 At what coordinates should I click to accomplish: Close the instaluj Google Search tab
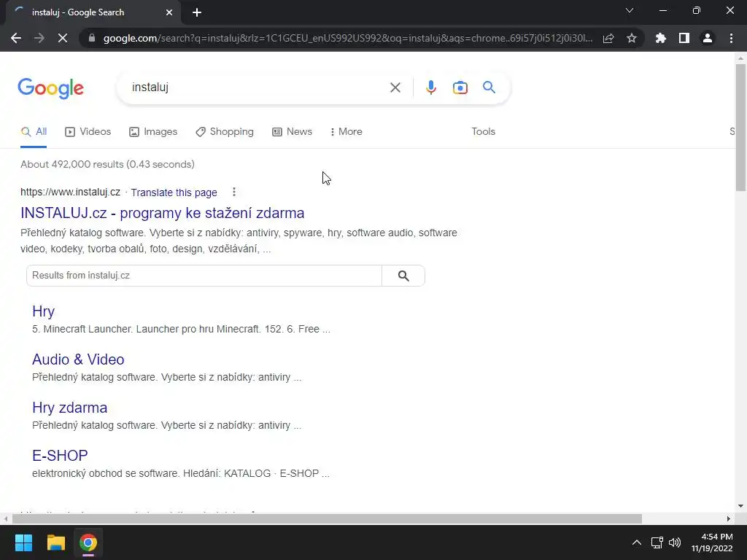click(169, 12)
